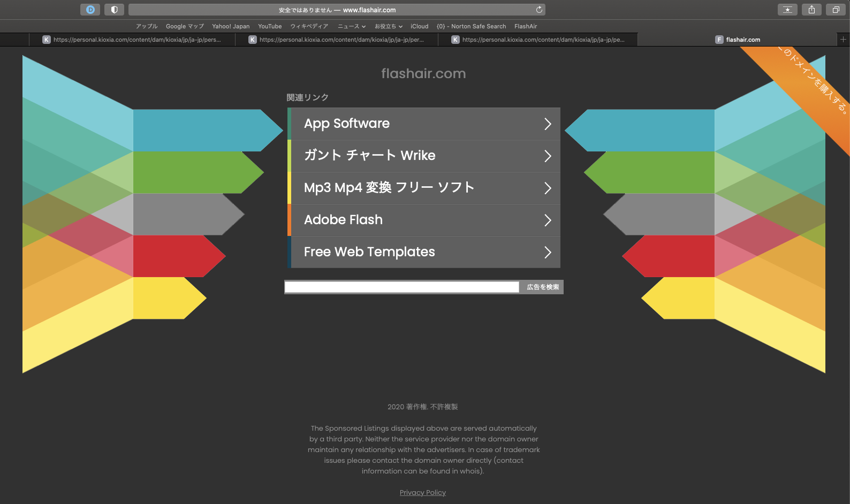Open YouTube bookmark in favorites bar

pos(270,26)
